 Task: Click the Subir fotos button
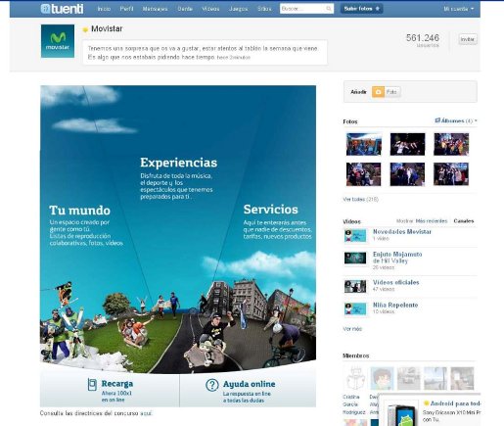(x=361, y=9)
